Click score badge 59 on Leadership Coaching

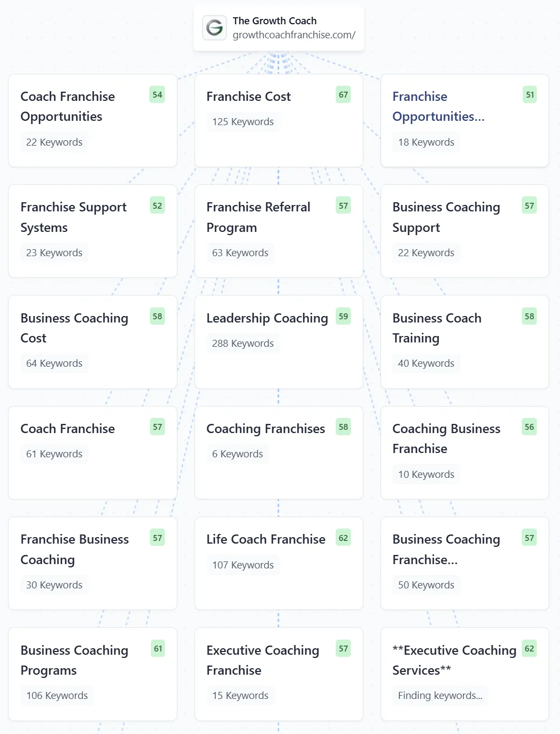[343, 317]
